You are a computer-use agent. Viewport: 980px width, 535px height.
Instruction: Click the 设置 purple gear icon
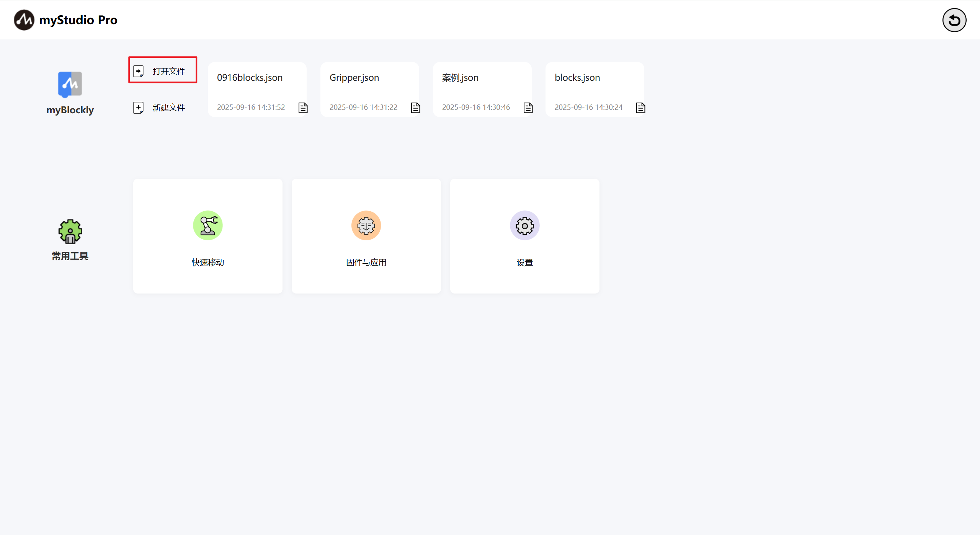click(x=524, y=225)
